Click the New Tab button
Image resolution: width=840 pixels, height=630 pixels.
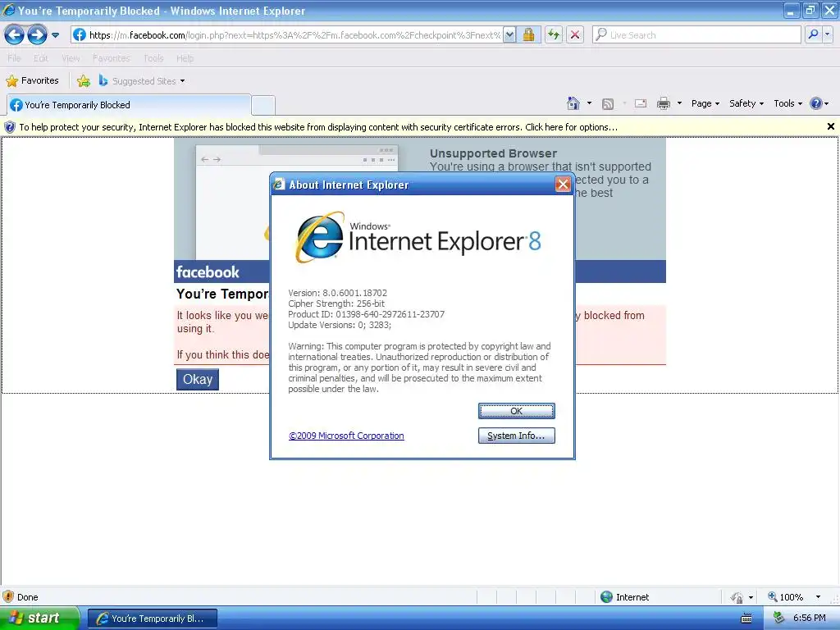[263, 106]
